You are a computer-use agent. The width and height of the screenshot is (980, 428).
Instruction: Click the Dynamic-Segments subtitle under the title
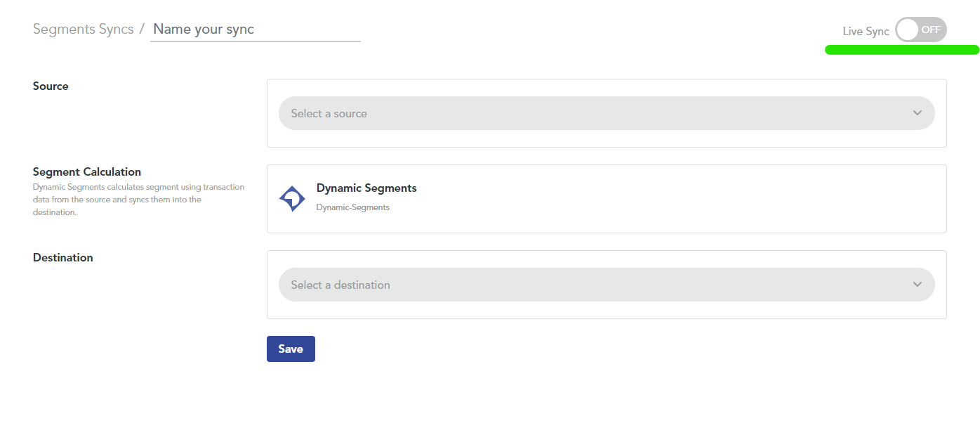click(352, 207)
